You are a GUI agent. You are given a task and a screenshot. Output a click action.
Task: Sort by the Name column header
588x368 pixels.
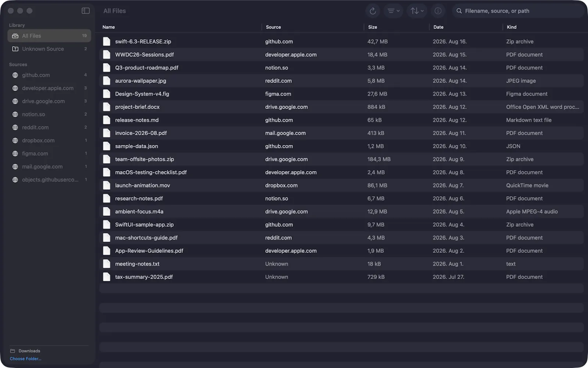108,27
